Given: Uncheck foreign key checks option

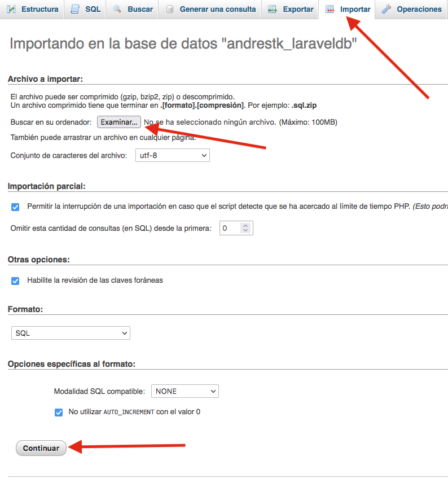Looking at the screenshot, I should (15, 281).
